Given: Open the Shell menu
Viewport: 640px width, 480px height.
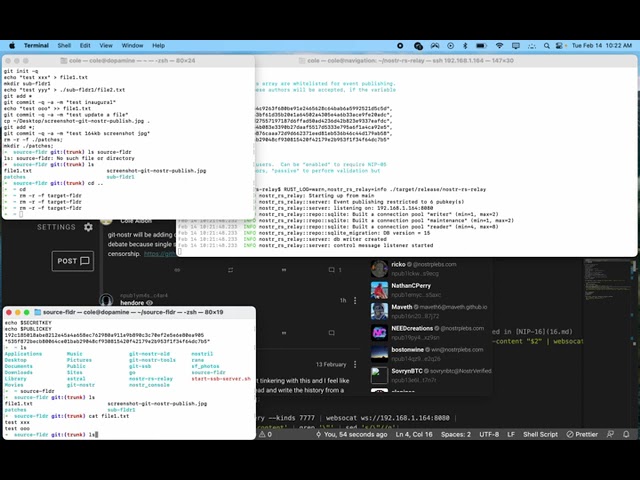Looking at the screenshot, I should point(64,46).
